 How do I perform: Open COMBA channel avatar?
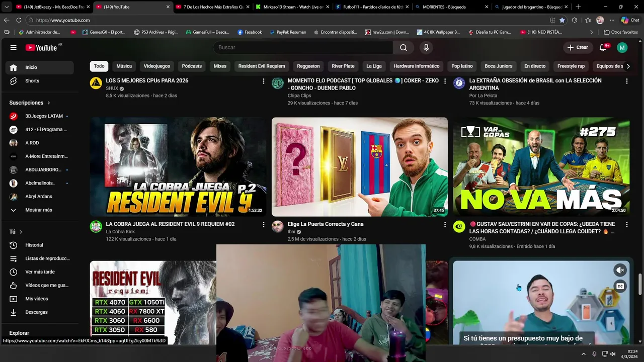459,227
